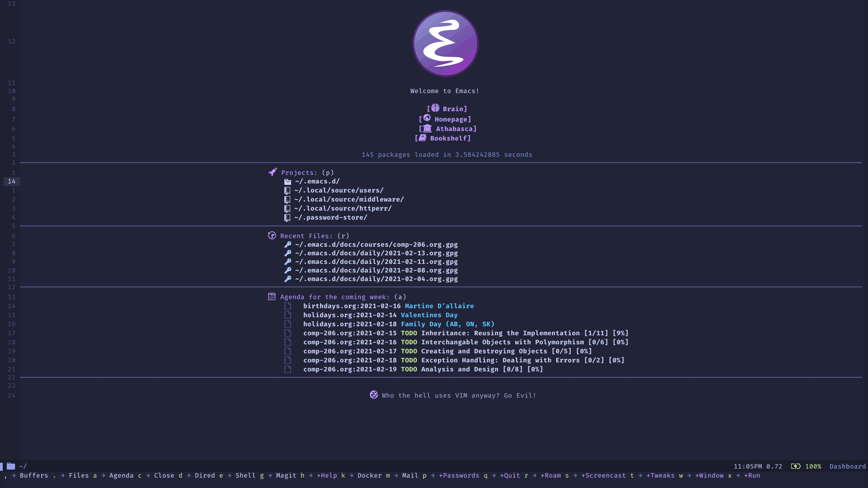Click the calendar Agenda icon
The height and width of the screenshot is (488, 868).
tap(271, 297)
